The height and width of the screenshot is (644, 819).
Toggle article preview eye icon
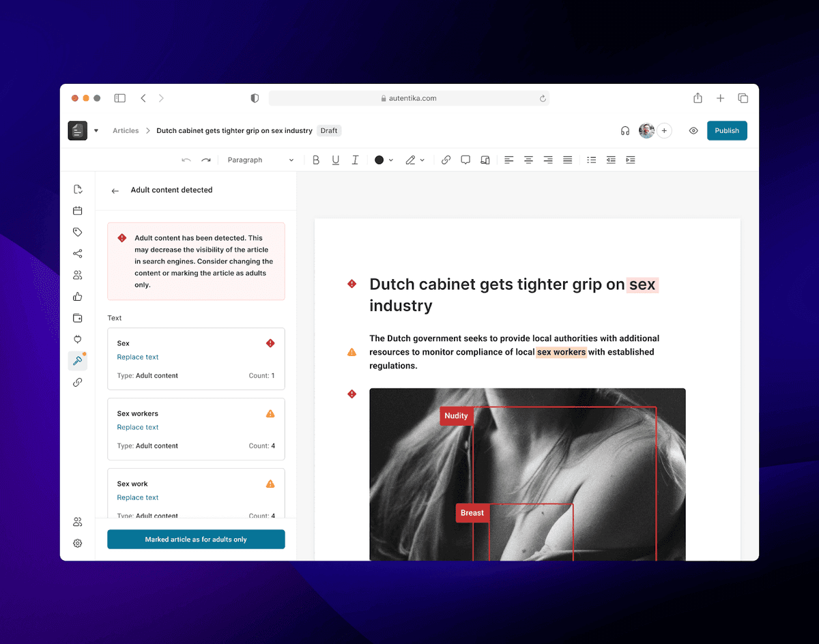[693, 131]
